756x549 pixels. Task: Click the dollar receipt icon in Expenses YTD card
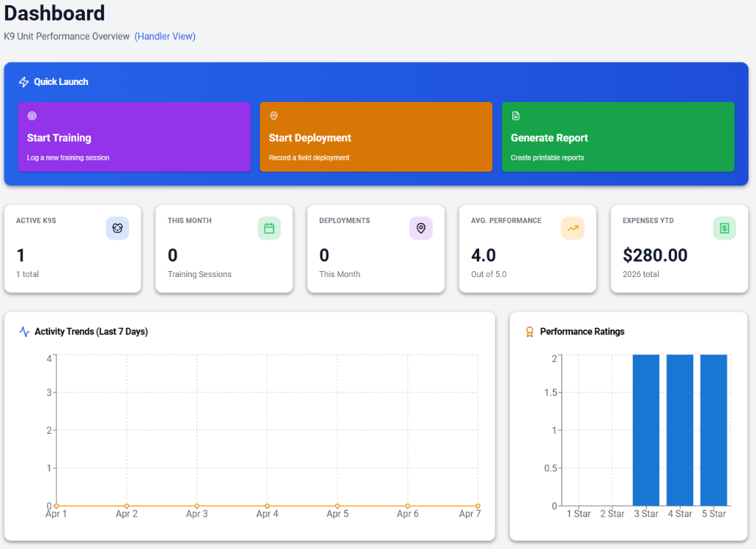coord(724,228)
